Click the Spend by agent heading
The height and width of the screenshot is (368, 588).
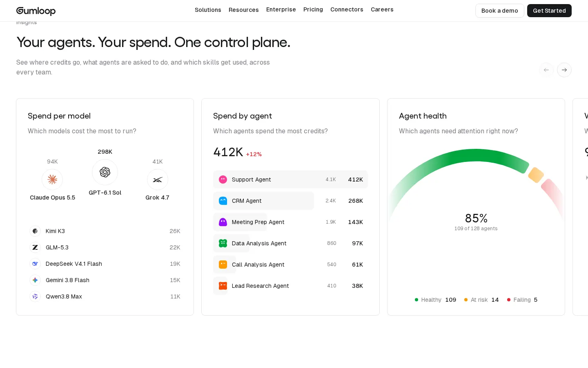coord(243,116)
